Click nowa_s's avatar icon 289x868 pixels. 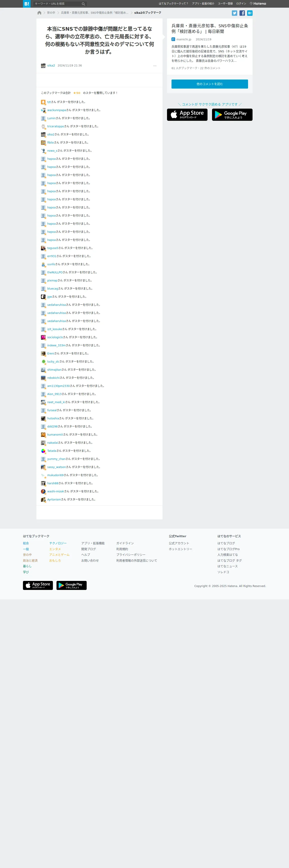pyautogui.click(x=43, y=151)
